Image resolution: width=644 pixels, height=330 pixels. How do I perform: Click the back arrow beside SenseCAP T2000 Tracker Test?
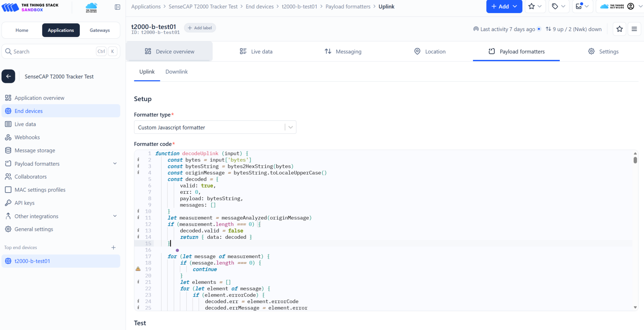[8, 77]
